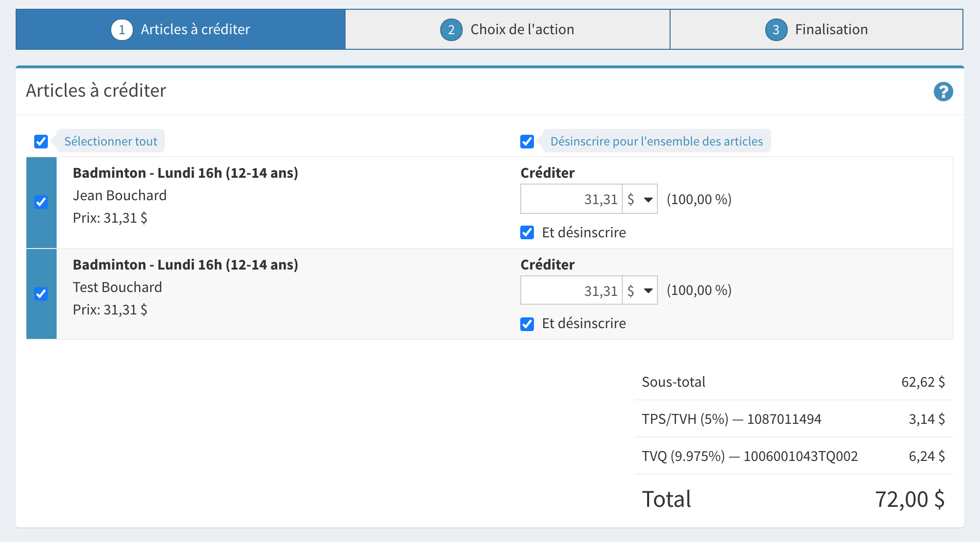Click the (100,00 %) value for Test Bouchard
Screen dimensions: 980x542
(x=699, y=290)
